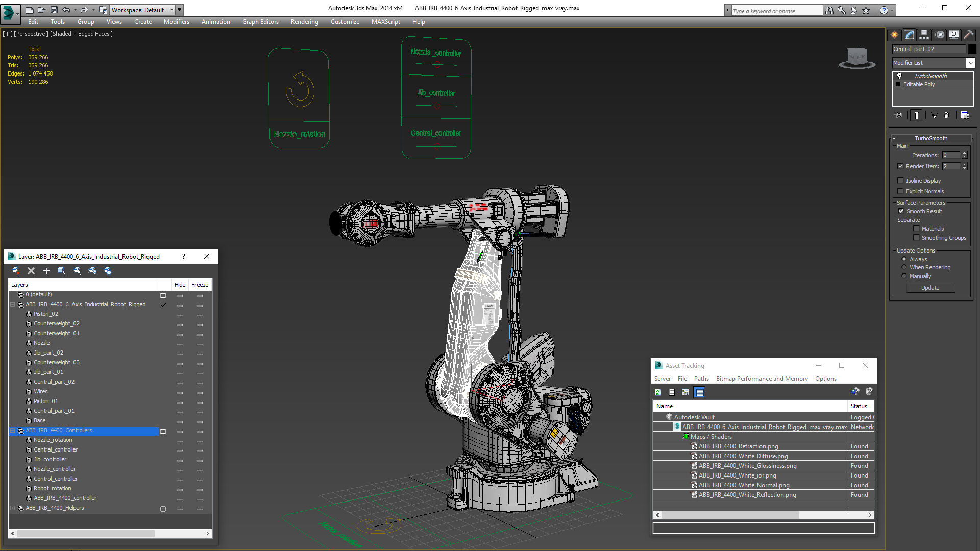Click Configure Modifier Sets icon
Screen dimensions: 980x551
click(x=965, y=115)
